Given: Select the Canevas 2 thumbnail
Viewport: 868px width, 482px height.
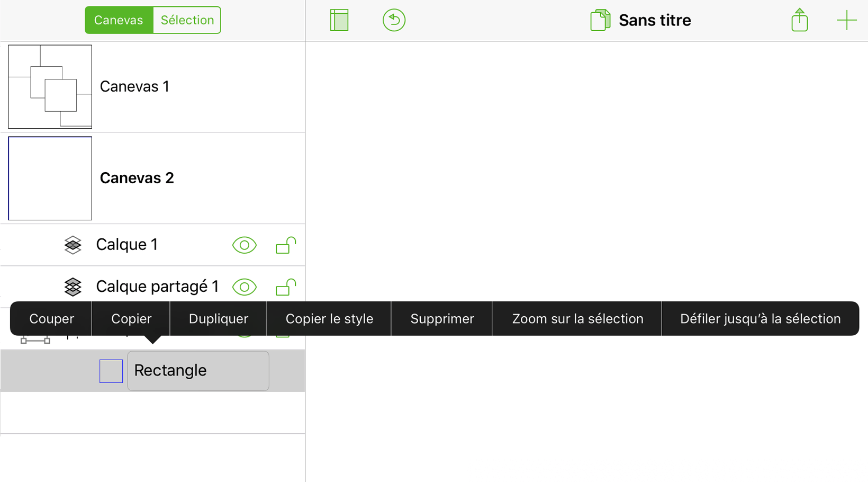Looking at the screenshot, I should pyautogui.click(x=50, y=178).
